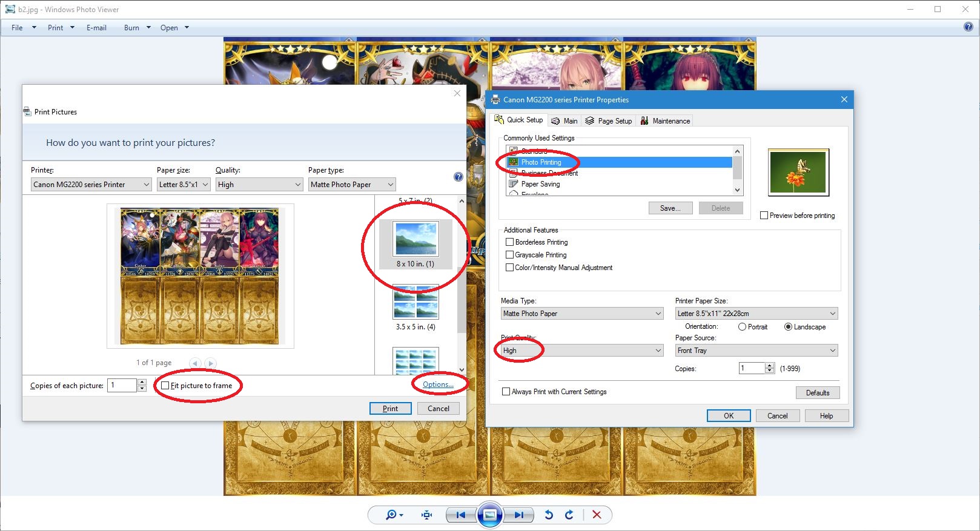
Task: Enable Borderless Printing
Action: coord(510,242)
